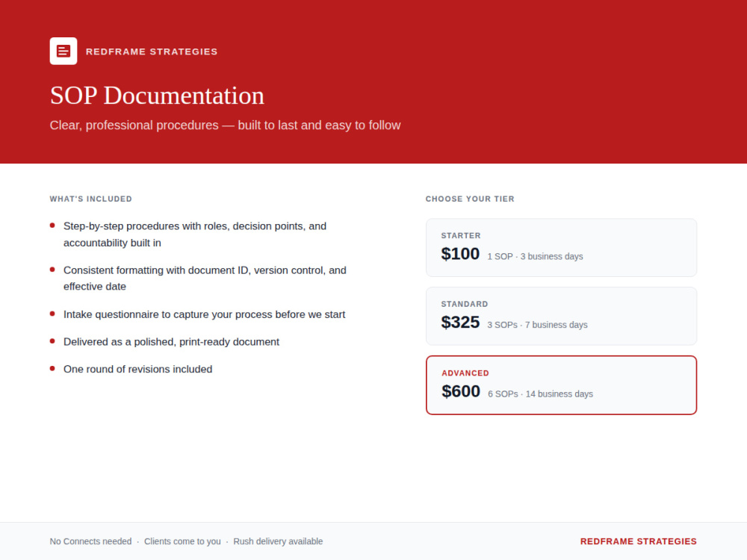Click the $600 price
747x560 pixels.
(x=461, y=391)
